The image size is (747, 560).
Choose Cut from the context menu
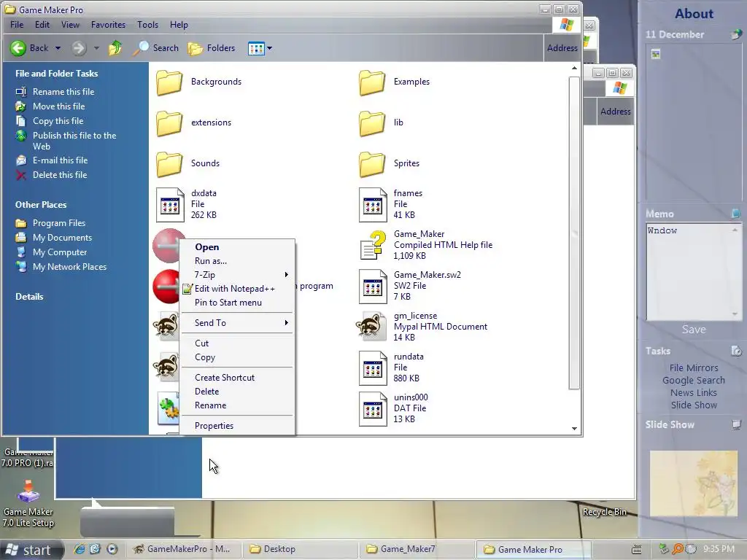click(237, 343)
